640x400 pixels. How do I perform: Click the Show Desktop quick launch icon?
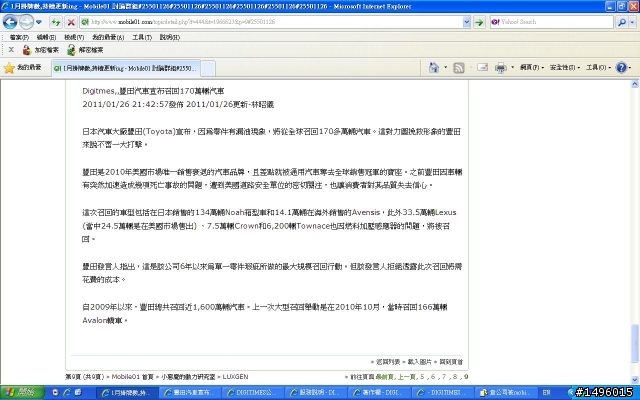click(x=78, y=393)
